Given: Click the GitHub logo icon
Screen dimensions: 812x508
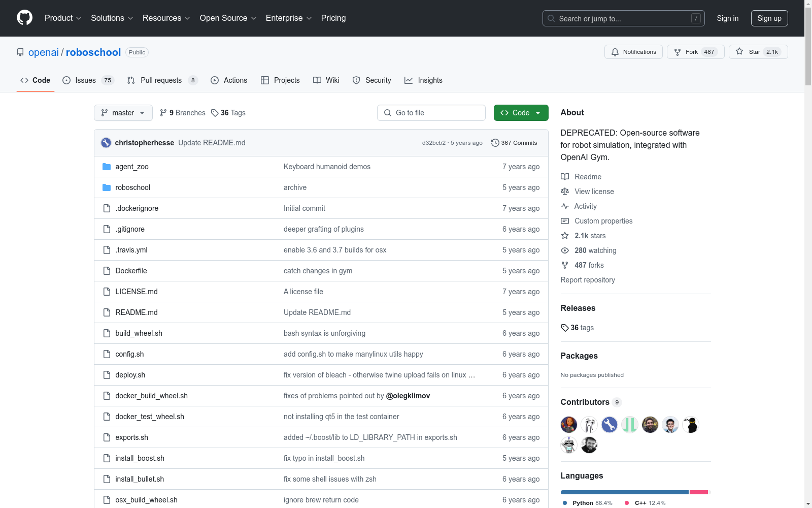Looking at the screenshot, I should 24,18.
